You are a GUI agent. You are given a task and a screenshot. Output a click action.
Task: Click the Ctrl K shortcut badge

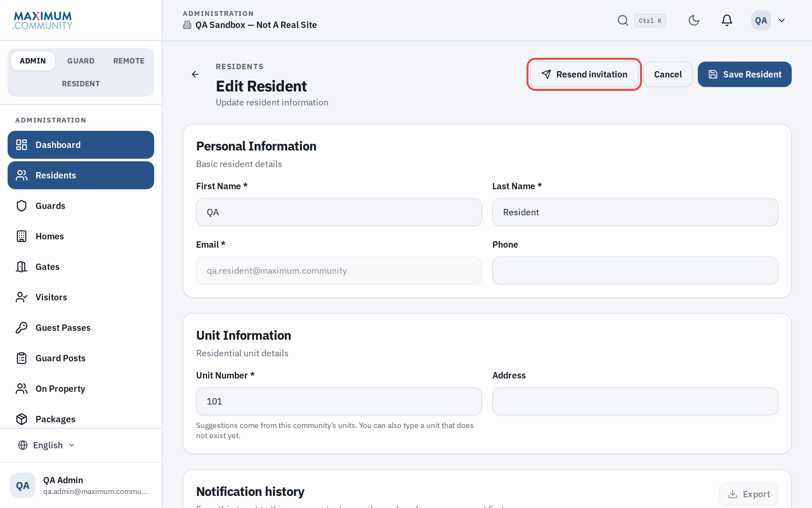650,21
